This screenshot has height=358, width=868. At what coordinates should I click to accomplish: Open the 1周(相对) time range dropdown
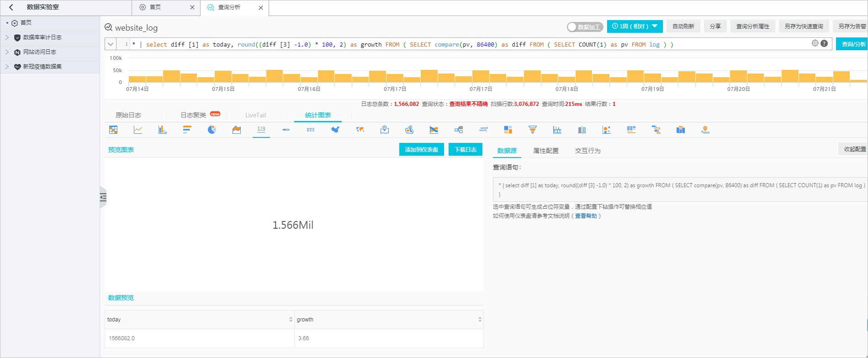click(635, 26)
